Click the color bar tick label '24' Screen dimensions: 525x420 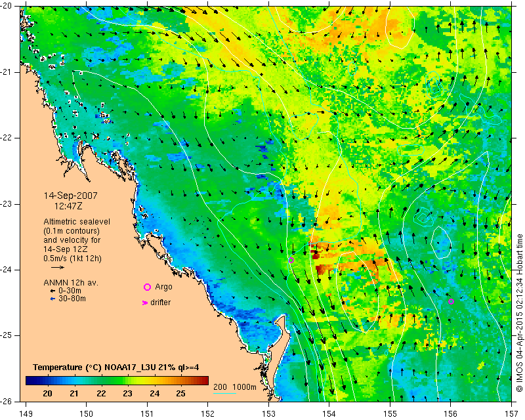click(154, 394)
